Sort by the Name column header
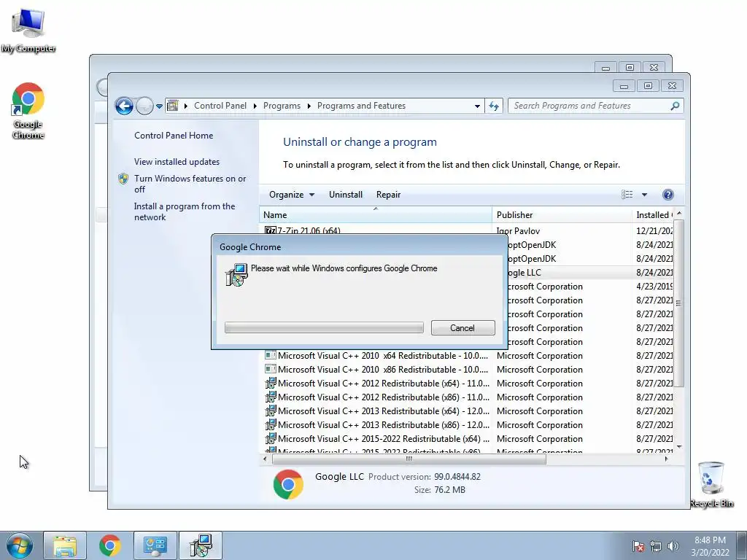 376,215
